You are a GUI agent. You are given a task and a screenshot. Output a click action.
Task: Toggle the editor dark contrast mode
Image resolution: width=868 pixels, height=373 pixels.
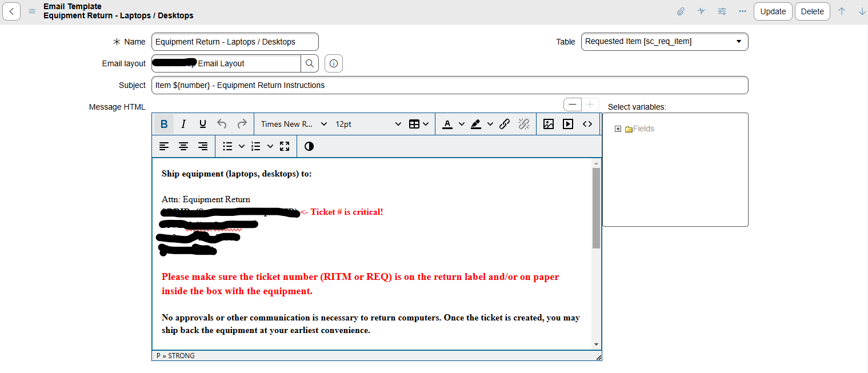(x=309, y=146)
